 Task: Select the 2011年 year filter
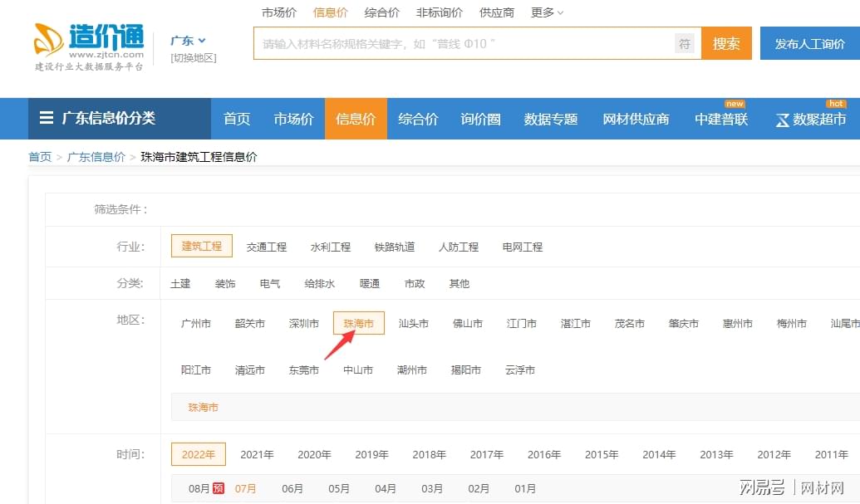[x=831, y=455]
